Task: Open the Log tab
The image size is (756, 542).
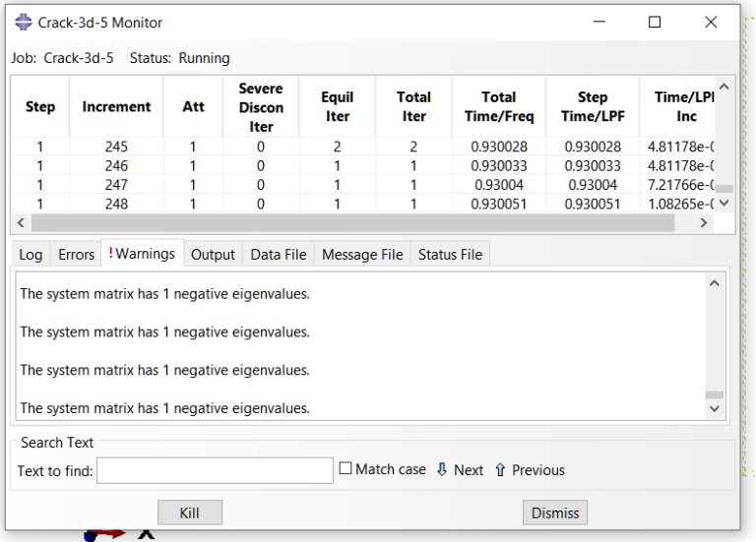Action: tap(31, 255)
